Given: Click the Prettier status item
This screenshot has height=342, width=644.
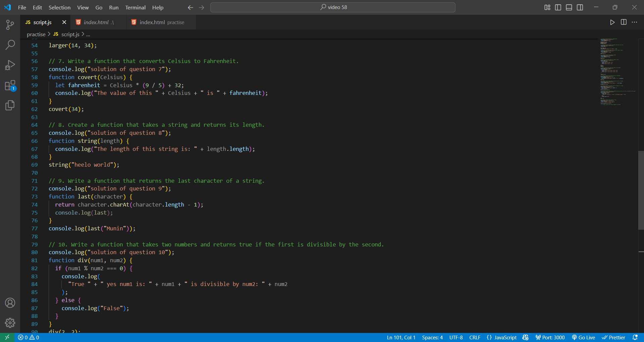Looking at the screenshot, I should tap(613, 338).
